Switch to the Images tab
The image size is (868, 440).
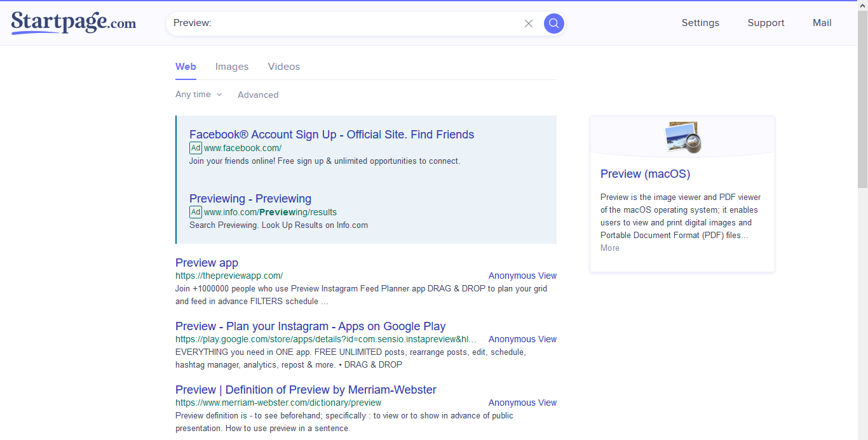pos(231,67)
